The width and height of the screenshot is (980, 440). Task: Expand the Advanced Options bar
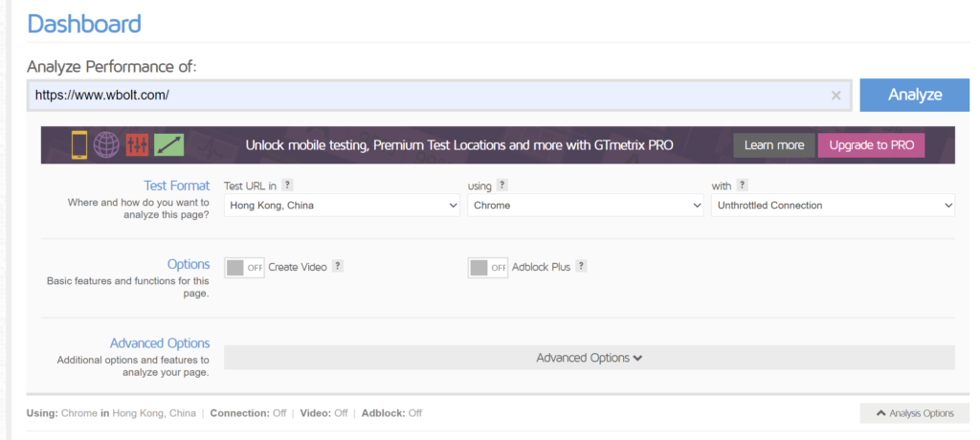coord(589,358)
